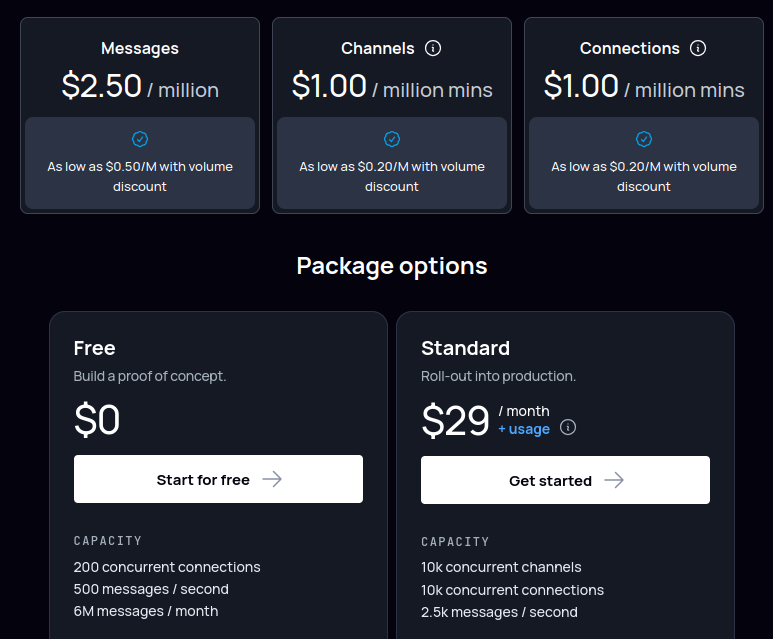Click the Free plan title
This screenshot has width=773, height=639.
pos(95,348)
